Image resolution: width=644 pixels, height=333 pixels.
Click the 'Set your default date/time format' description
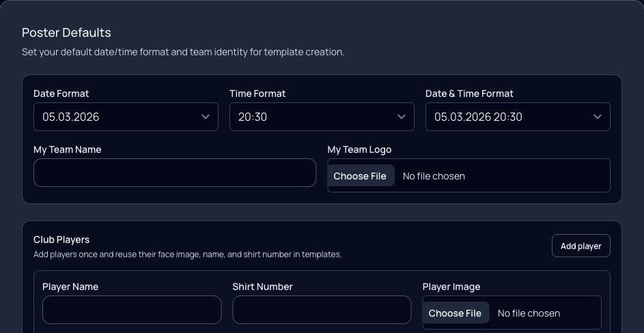(x=183, y=52)
